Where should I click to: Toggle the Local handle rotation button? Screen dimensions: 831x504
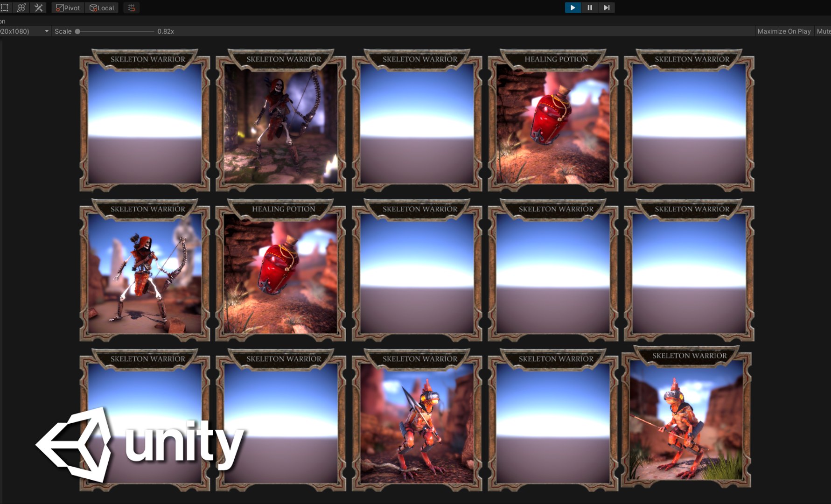click(x=102, y=7)
